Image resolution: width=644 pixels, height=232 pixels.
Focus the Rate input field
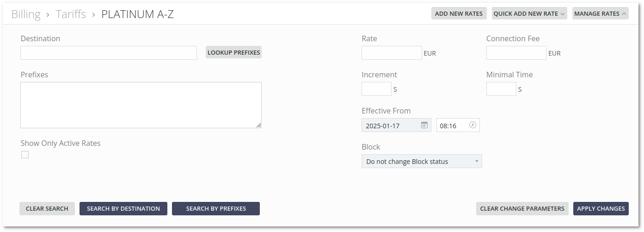(x=392, y=53)
